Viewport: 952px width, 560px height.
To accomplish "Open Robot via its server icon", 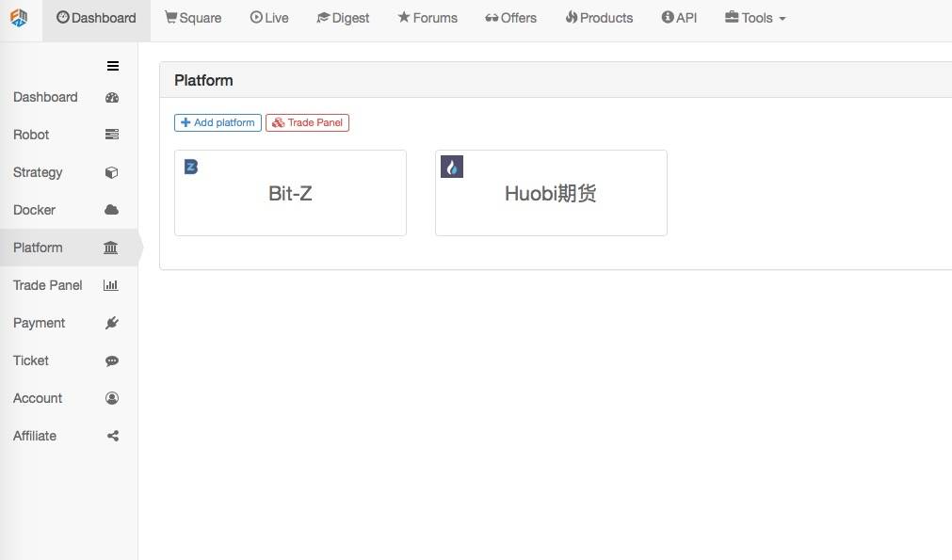I will point(112,135).
